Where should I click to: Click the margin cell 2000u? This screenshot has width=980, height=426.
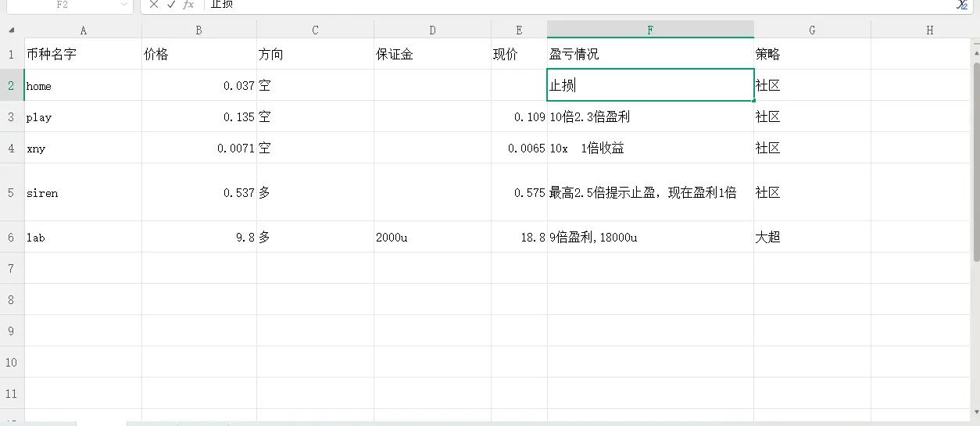tap(432, 237)
